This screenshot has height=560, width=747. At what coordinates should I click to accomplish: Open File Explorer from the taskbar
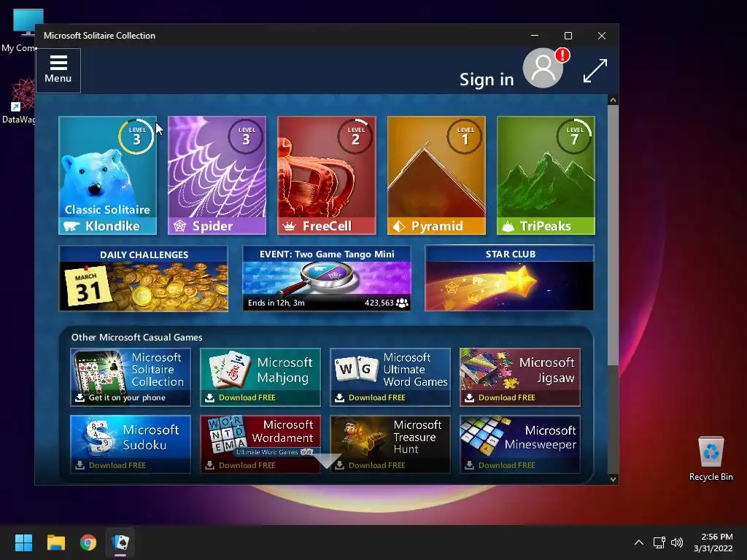[x=55, y=542]
